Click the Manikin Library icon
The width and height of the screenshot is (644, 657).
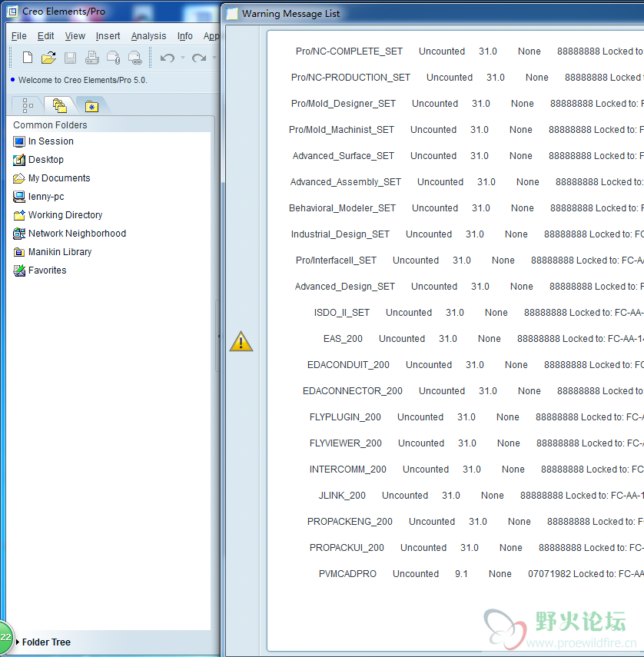19,252
